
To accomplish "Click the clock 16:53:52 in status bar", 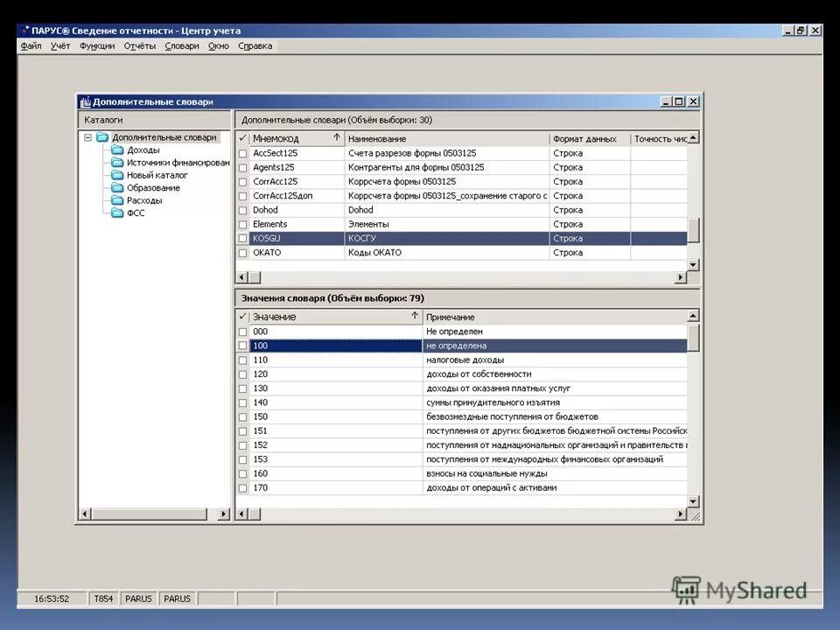I will pos(52,598).
